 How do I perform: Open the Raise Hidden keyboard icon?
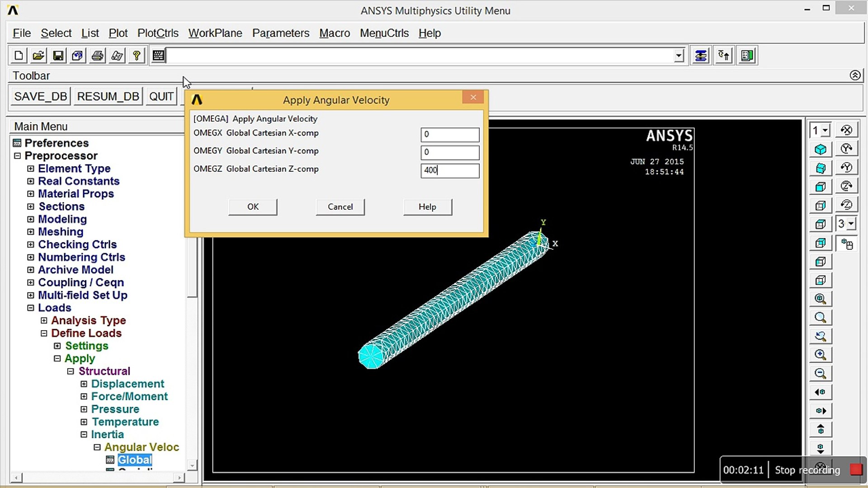click(159, 56)
